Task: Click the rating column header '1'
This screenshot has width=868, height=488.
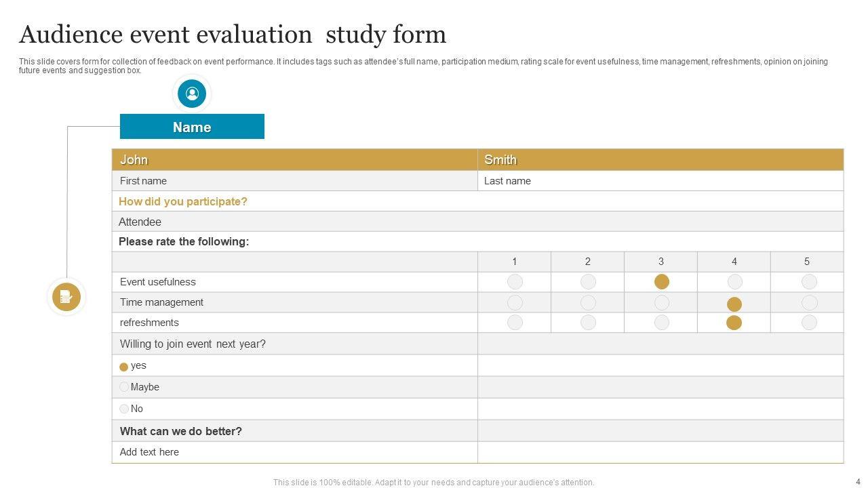Action: 515,262
